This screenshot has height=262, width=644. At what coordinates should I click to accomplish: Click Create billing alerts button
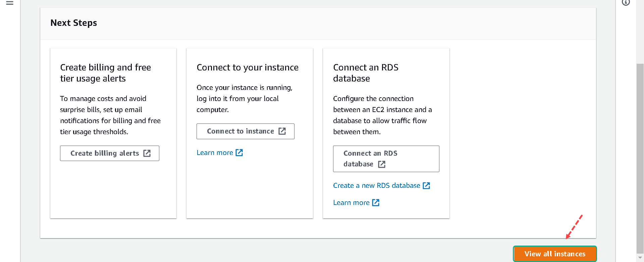(x=110, y=153)
